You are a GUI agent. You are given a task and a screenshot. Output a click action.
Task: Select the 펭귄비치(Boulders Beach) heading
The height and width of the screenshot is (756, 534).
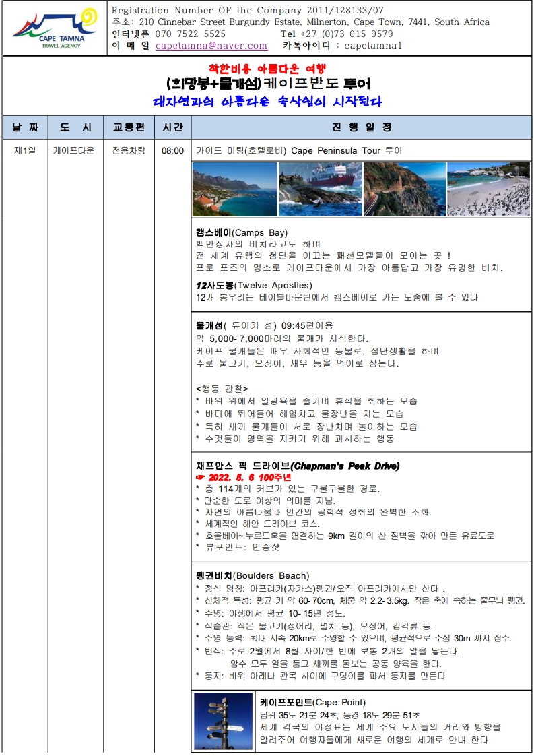pos(253,575)
